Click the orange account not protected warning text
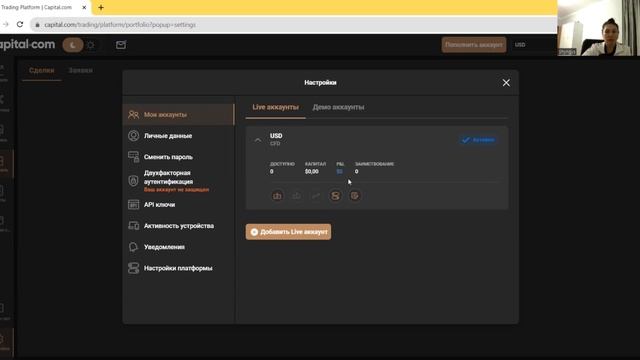The width and height of the screenshot is (640, 360). click(x=176, y=190)
